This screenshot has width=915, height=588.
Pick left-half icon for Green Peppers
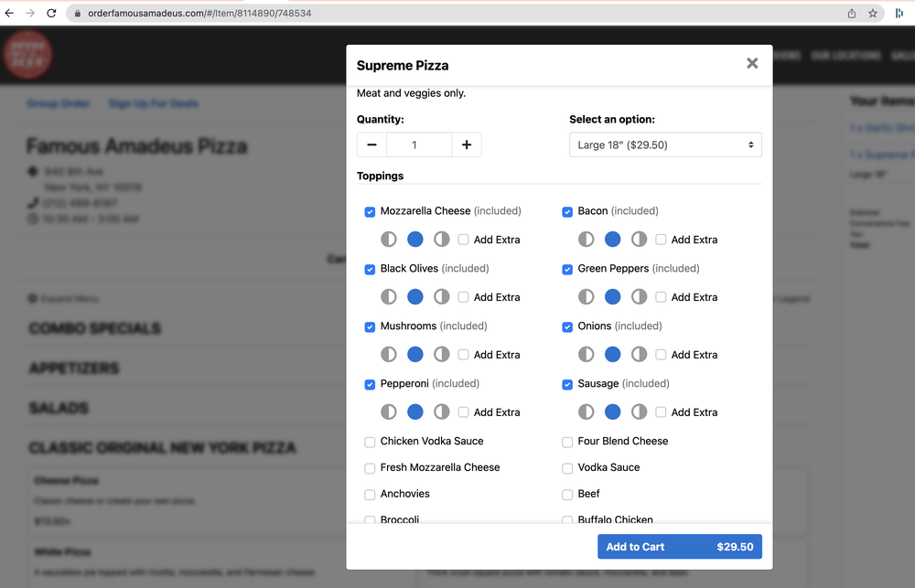(587, 297)
